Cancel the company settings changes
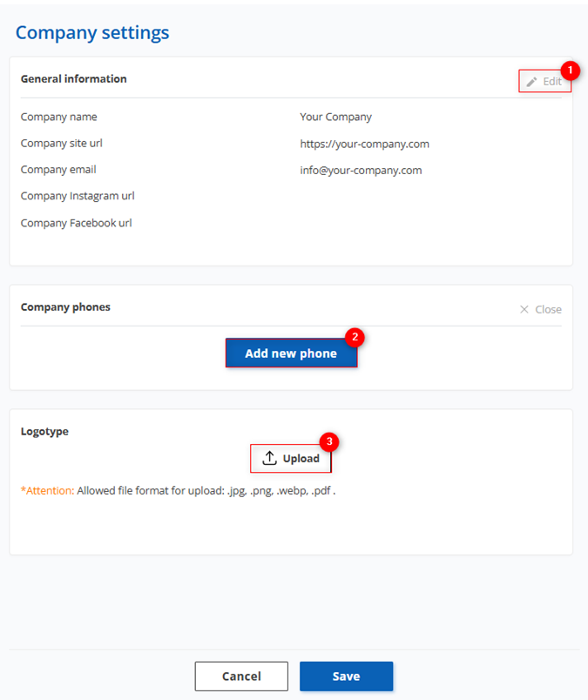 click(241, 676)
